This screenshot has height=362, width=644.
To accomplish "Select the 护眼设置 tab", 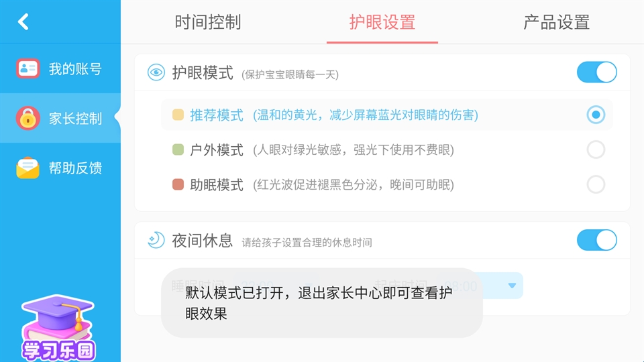I will pos(382,22).
